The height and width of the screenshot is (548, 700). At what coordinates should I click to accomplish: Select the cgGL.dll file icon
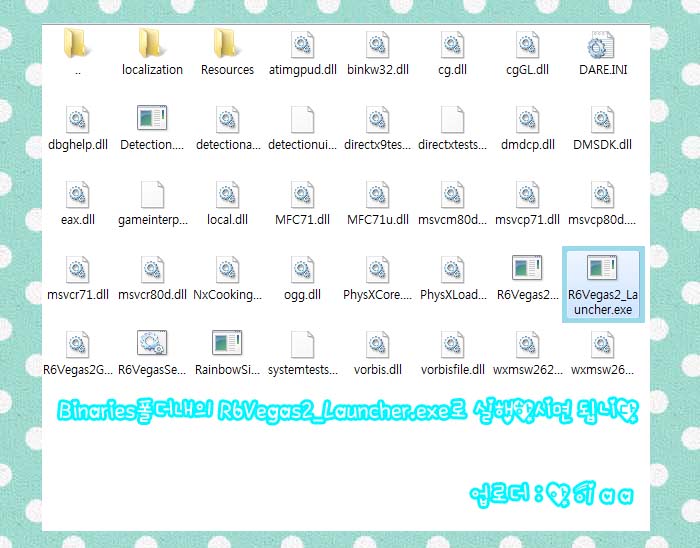tap(528, 45)
